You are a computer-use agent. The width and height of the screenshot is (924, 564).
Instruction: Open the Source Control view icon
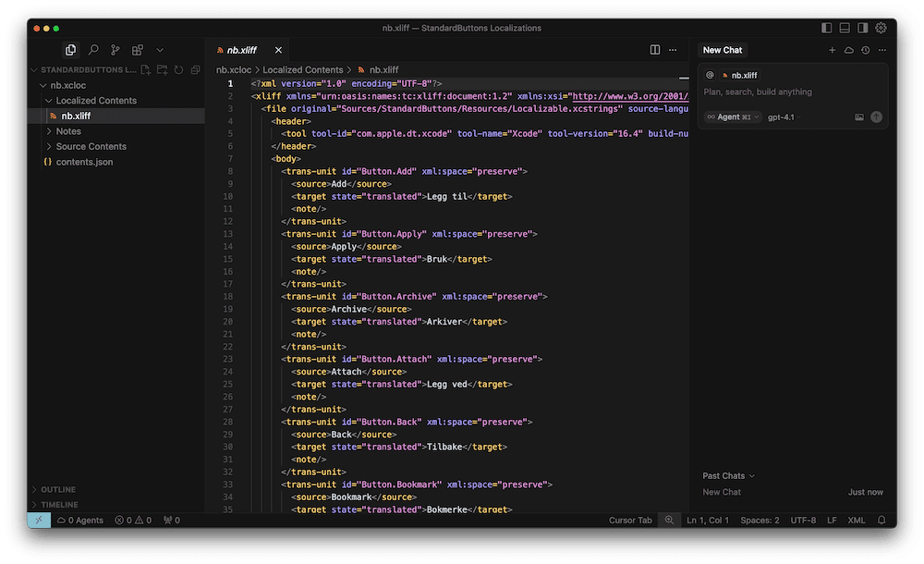(115, 50)
